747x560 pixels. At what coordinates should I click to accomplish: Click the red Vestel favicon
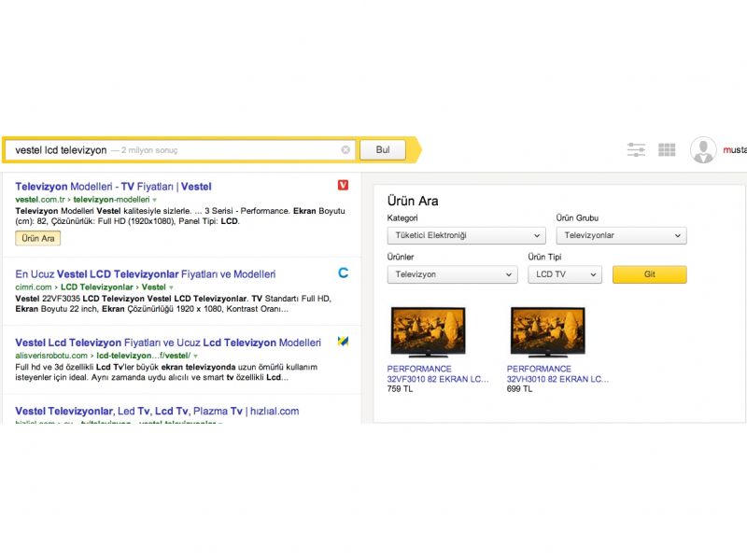coord(343,185)
